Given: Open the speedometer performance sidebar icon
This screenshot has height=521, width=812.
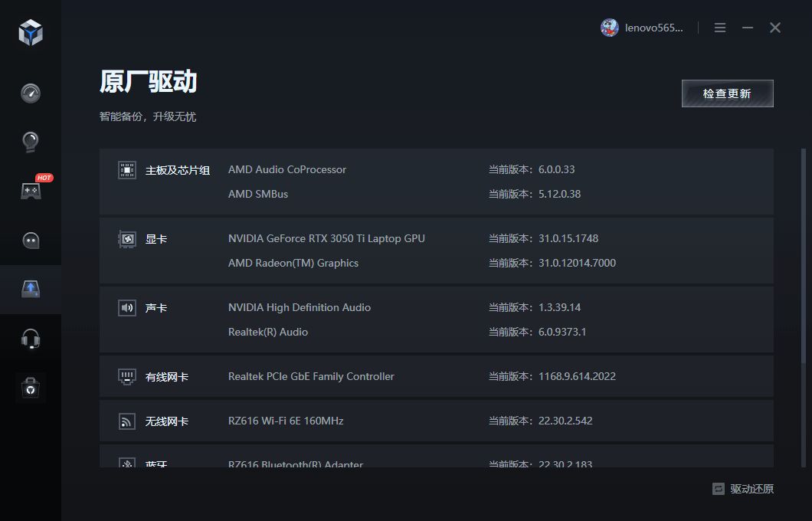Looking at the screenshot, I should pyautogui.click(x=31, y=93).
